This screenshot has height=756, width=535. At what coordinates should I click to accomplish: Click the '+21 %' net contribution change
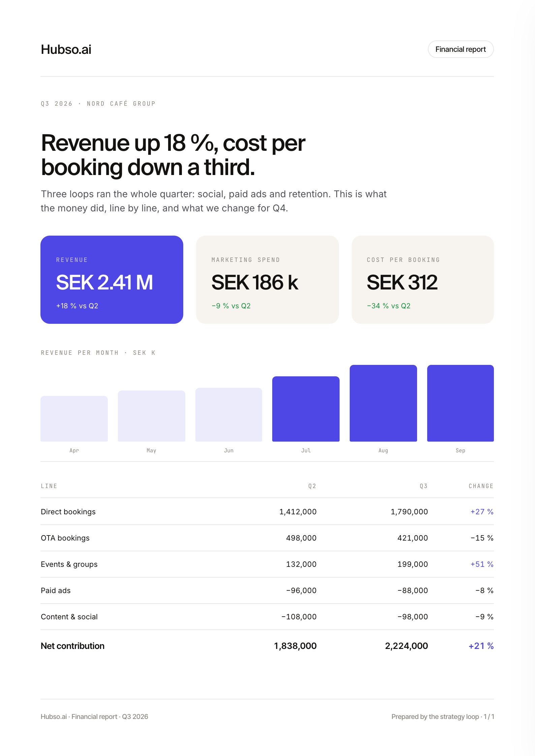[481, 646]
